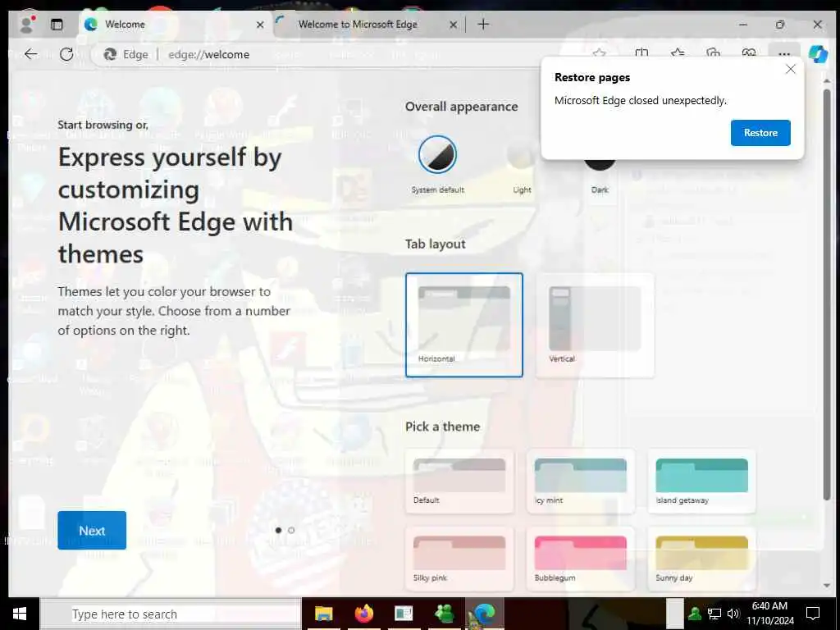Image resolution: width=840 pixels, height=630 pixels.
Task: Click the Restore button
Action: click(760, 133)
